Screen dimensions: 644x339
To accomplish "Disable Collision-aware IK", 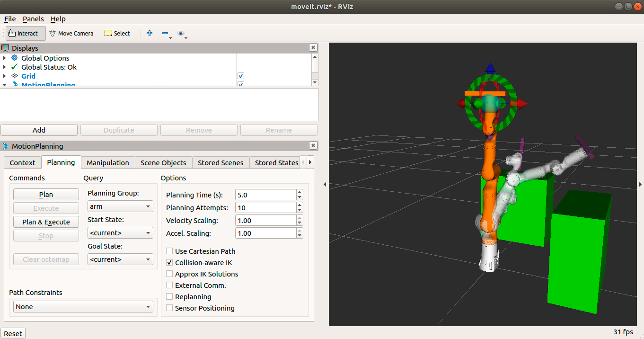I will tap(169, 263).
